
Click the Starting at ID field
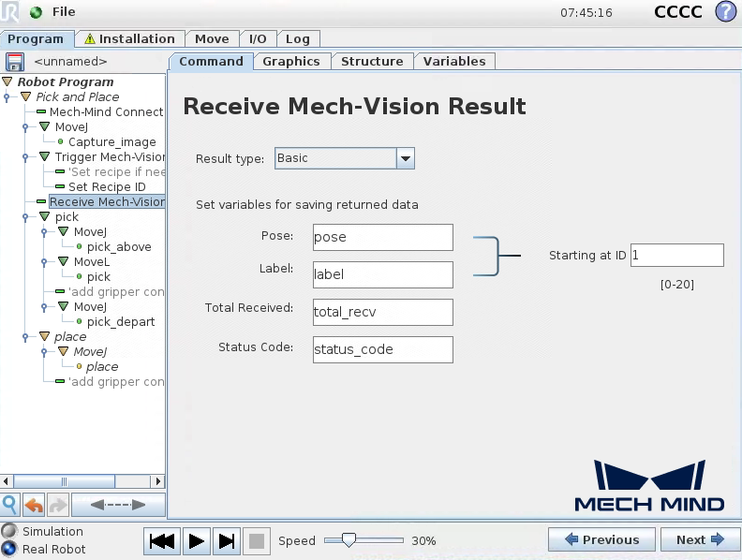point(677,256)
